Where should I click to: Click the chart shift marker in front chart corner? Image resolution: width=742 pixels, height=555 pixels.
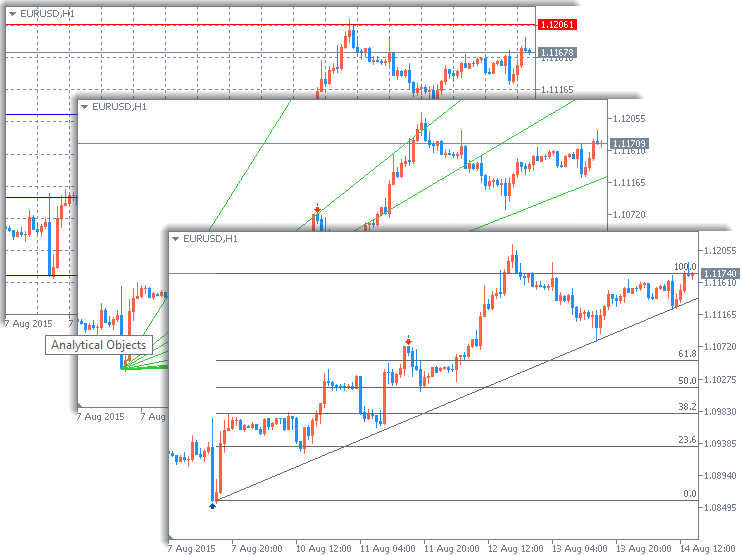point(171,537)
